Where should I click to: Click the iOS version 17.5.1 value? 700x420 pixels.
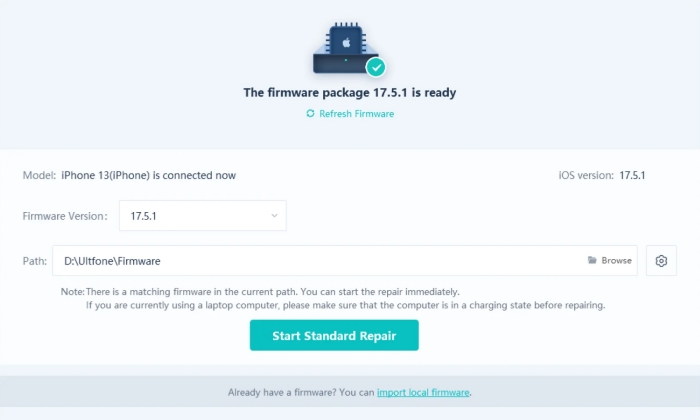[x=632, y=175]
